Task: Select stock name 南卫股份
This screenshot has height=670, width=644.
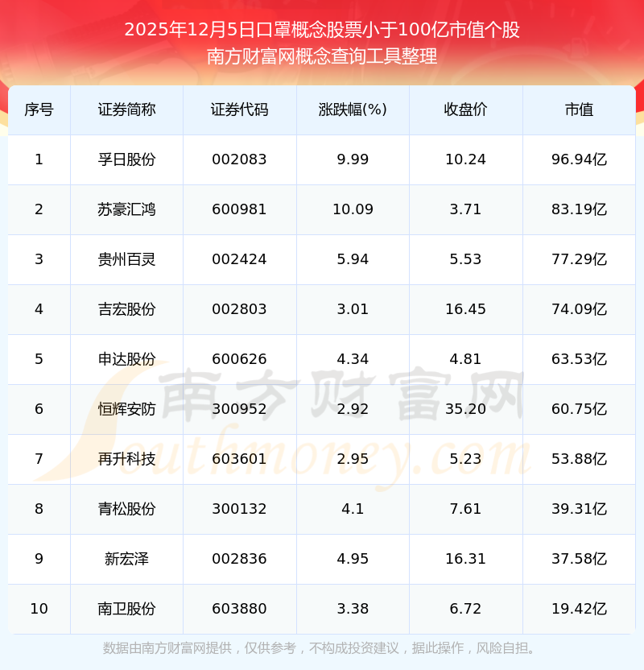Action: (127, 609)
